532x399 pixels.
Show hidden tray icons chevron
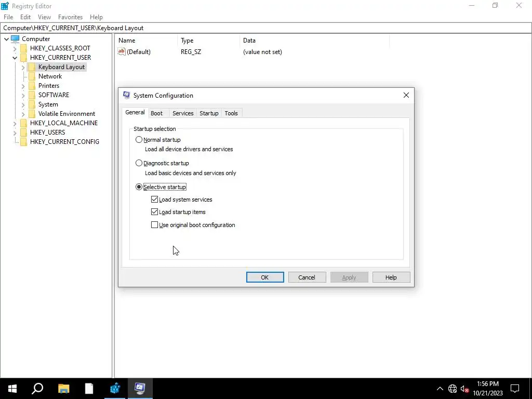(440, 389)
